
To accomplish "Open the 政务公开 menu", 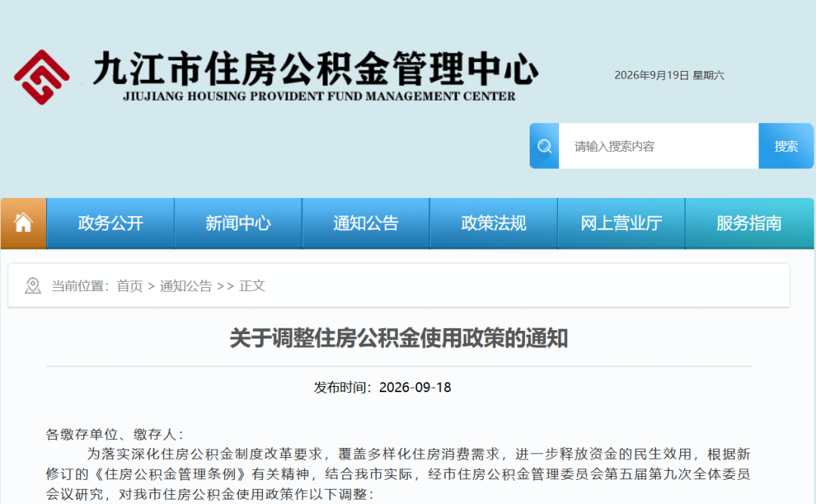I will point(110,224).
